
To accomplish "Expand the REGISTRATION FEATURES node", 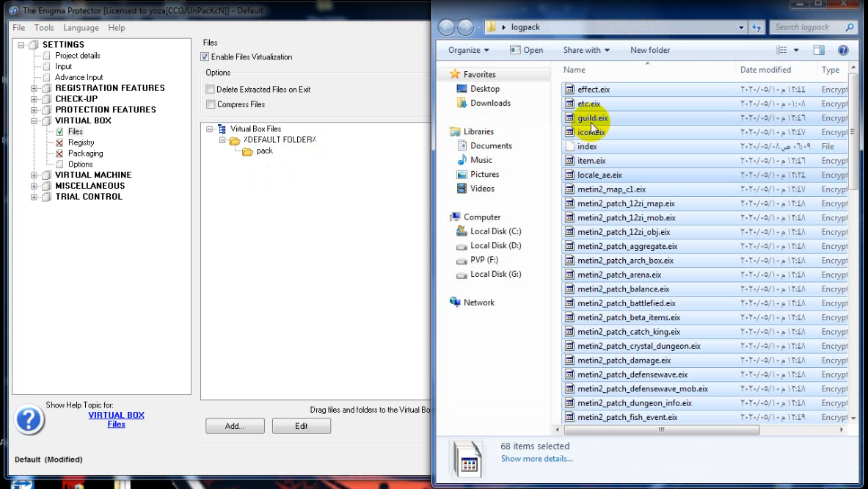I will coord(34,89).
